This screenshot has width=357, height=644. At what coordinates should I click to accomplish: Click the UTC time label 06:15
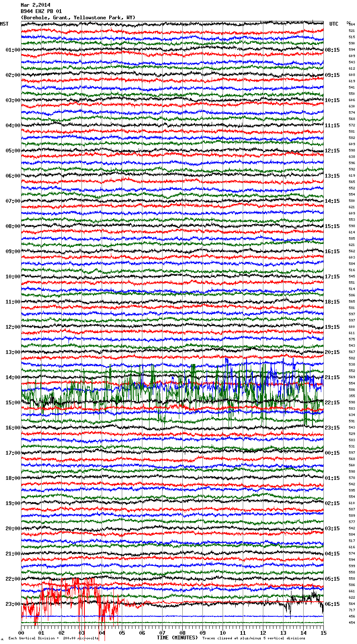(332, 604)
